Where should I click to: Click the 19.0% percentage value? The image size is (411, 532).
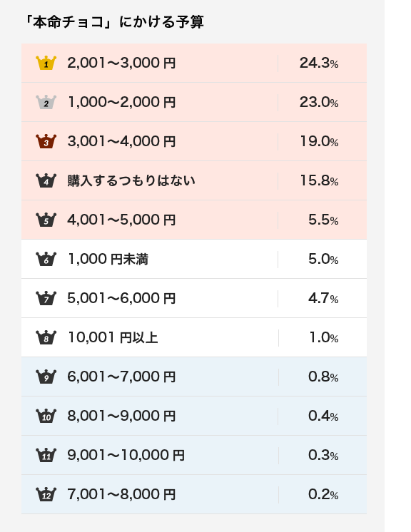[x=319, y=141]
